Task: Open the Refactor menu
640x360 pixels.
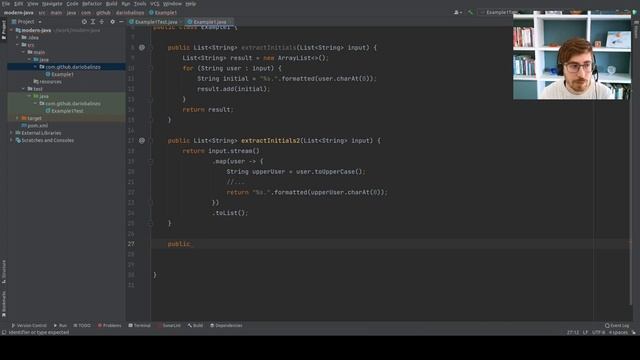Action: (92, 4)
